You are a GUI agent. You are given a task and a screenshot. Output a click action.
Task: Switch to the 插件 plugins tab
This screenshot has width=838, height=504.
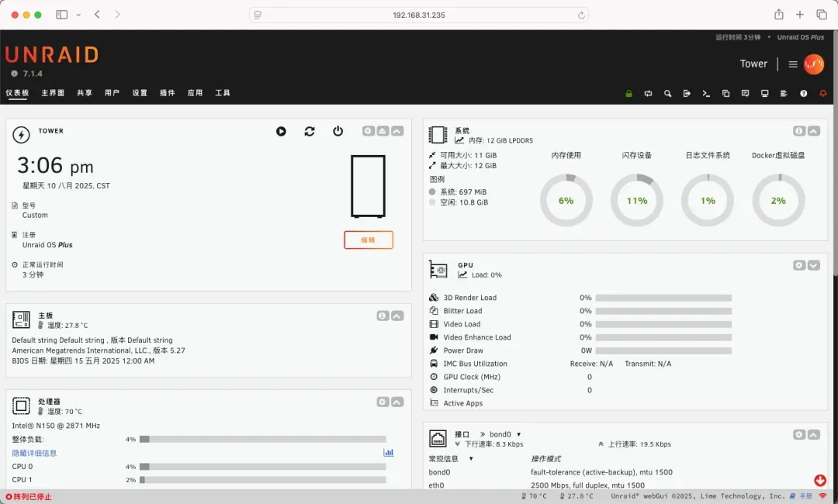pos(167,93)
